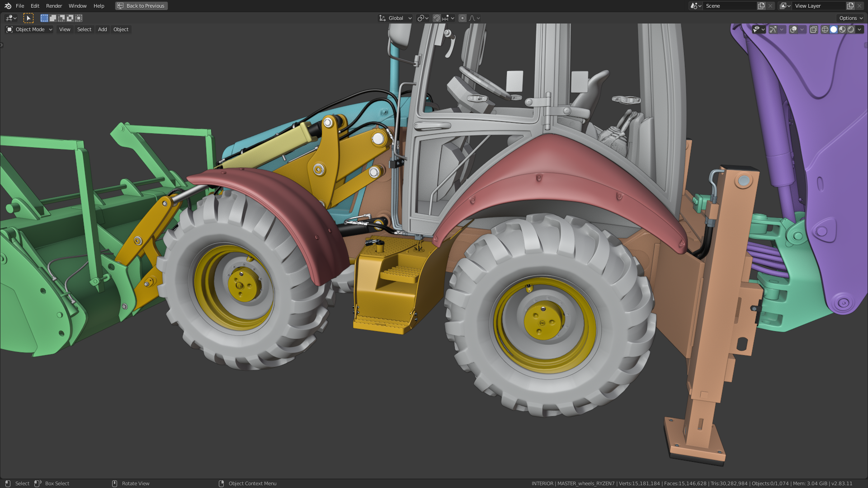Viewport: 868px width, 488px height.
Task: Choose the Intersect selection mode icon
Action: coord(79,18)
